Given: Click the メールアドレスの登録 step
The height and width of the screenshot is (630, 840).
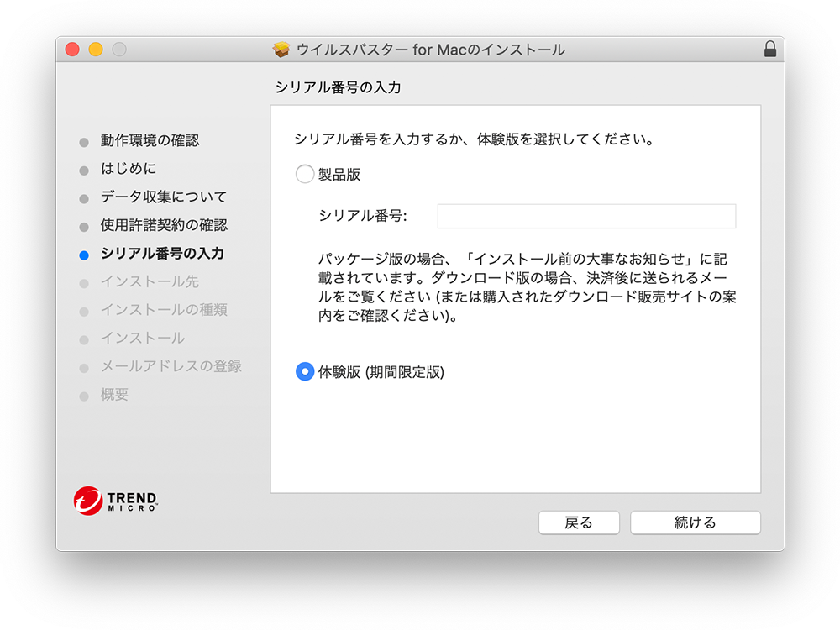Looking at the screenshot, I should point(171,367).
